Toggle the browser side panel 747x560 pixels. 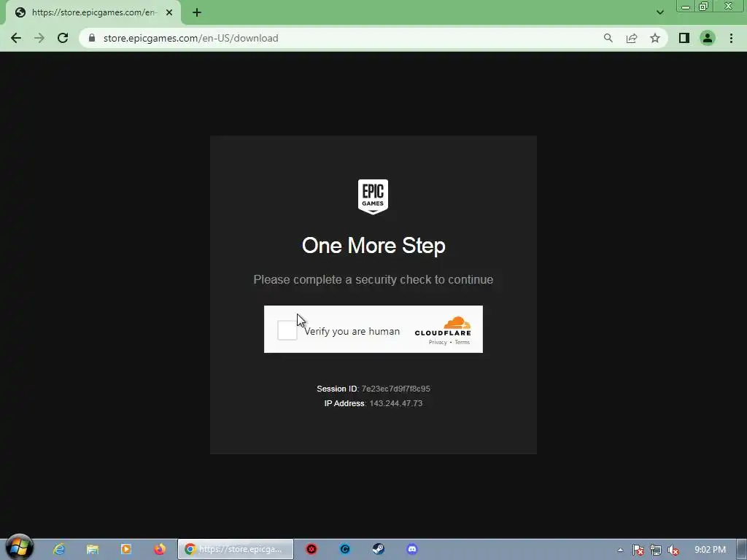pos(684,38)
